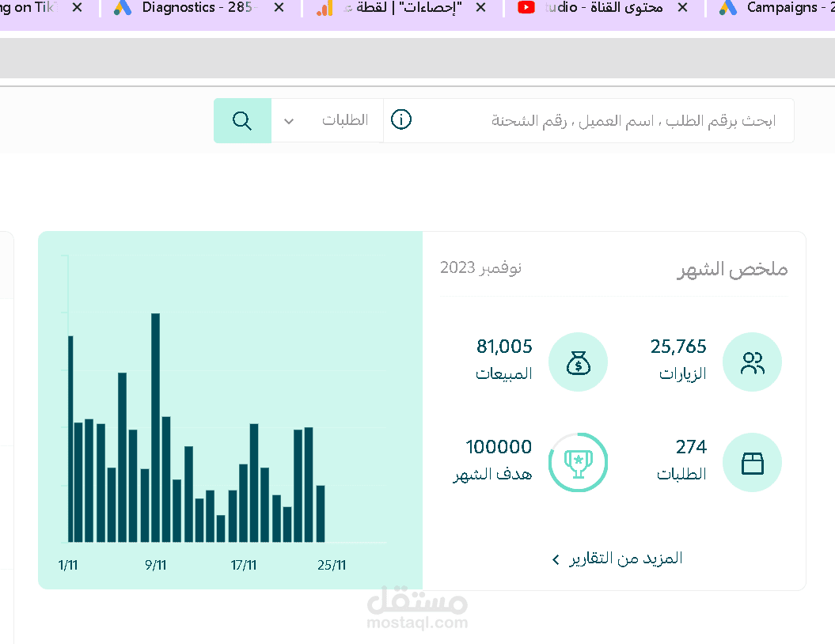Click the Google Ads icon on Diagnostics tab
This screenshot has width=835, height=644.
point(123,7)
